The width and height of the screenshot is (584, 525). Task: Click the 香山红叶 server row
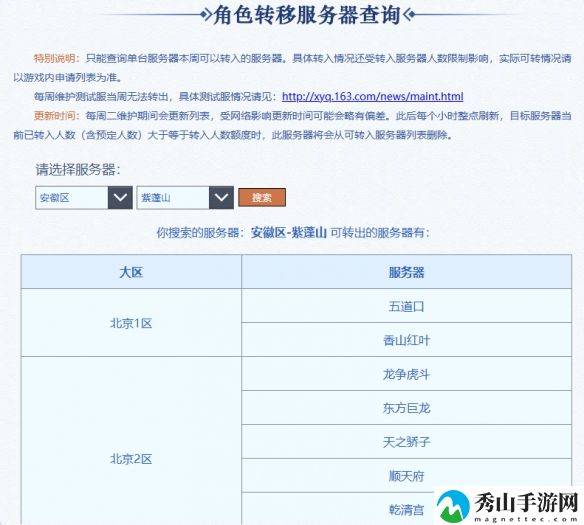(406, 340)
